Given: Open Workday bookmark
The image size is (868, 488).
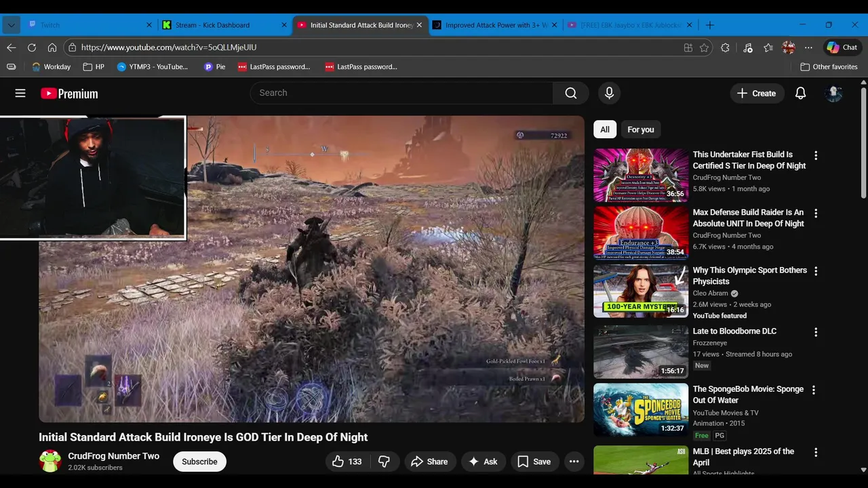Looking at the screenshot, I should point(51,66).
